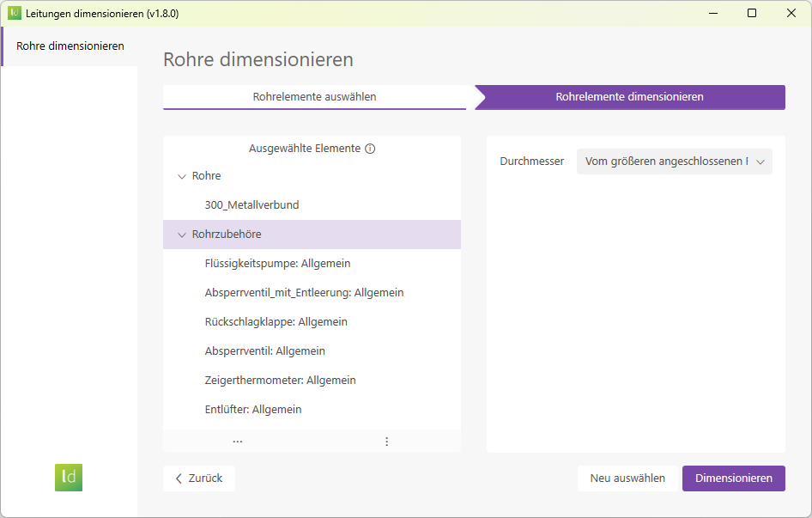This screenshot has width=812, height=518.
Task: Open the vertical ellipsis menu below the element list
Action: (386, 440)
